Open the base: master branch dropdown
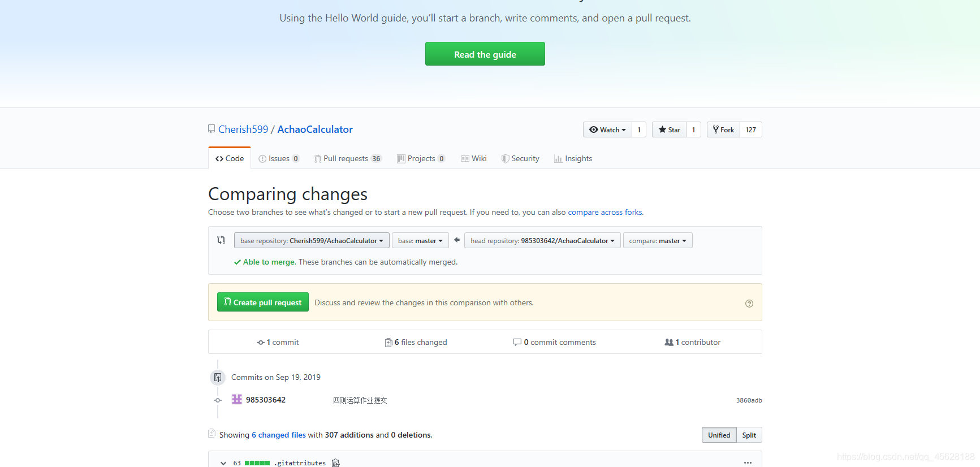Viewport: 980px width, 467px height. 420,240
